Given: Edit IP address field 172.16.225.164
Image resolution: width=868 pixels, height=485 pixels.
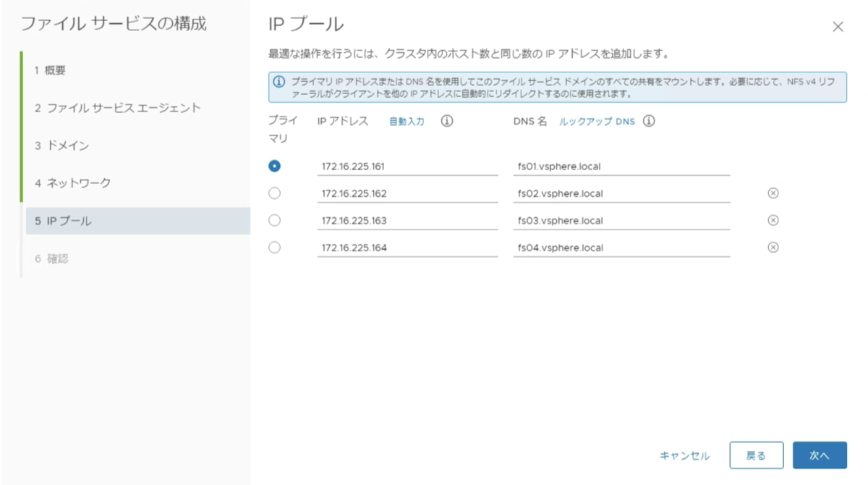Looking at the screenshot, I should 407,248.
